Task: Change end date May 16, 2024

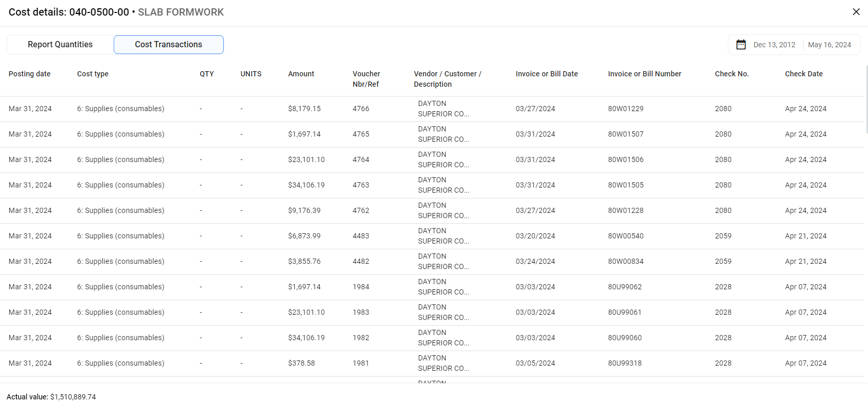Action: coord(830,45)
